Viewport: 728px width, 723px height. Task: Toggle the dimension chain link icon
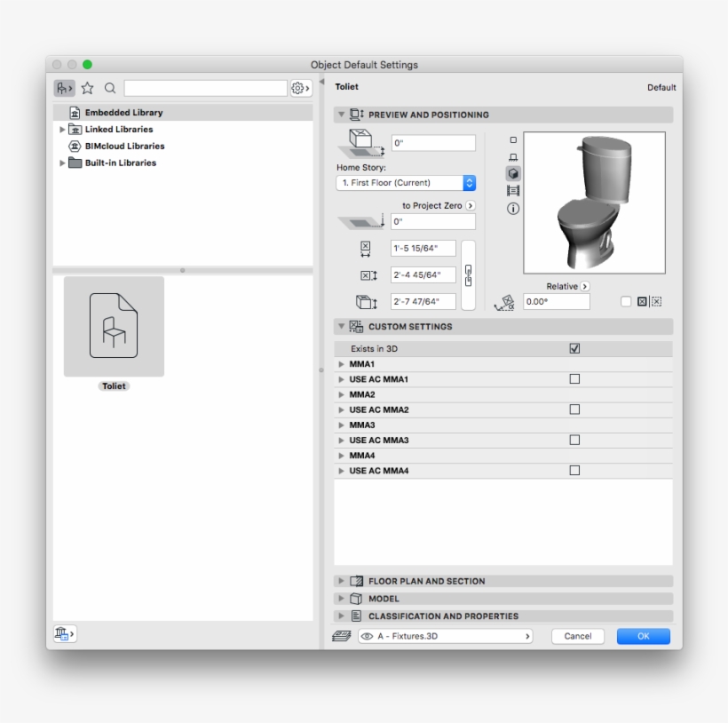(469, 274)
